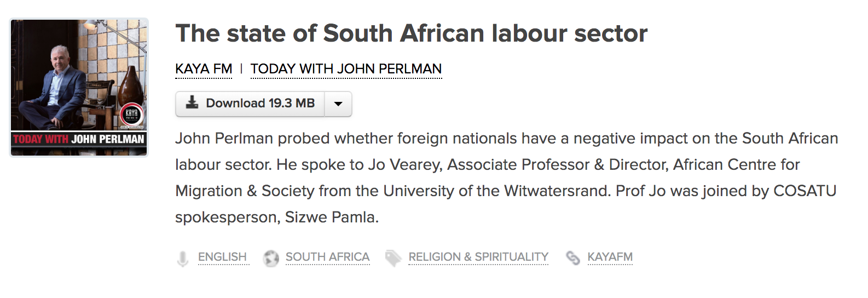Select the ENGLISH language tag

(222, 257)
